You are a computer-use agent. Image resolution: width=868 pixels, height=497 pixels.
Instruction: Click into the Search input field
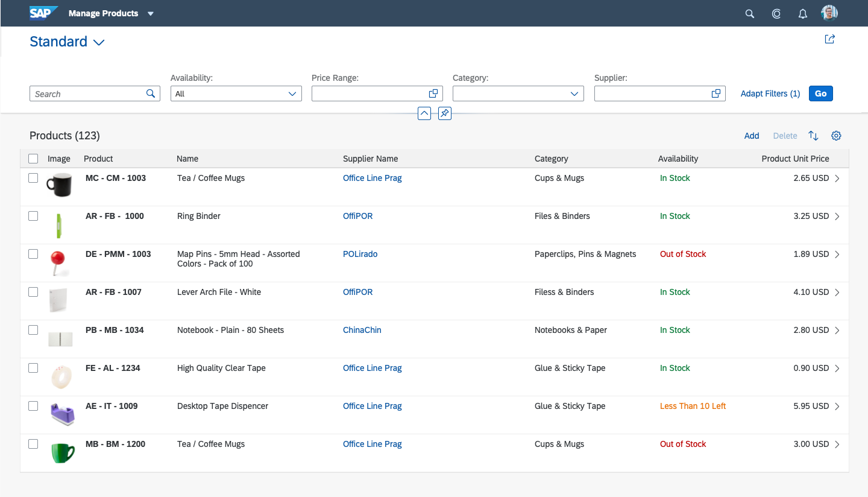[87, 94]
